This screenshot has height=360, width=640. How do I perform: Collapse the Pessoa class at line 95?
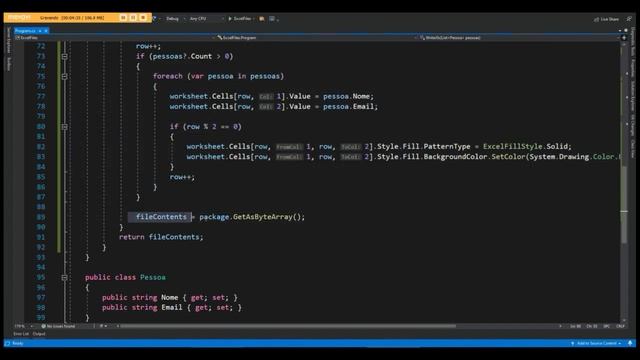coord(64,278)
